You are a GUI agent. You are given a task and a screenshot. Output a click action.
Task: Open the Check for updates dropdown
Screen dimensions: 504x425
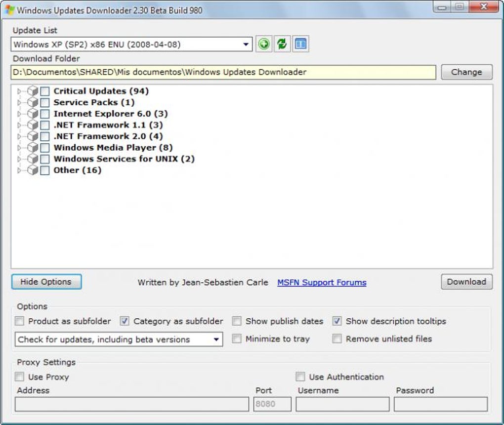pos(216,340)
